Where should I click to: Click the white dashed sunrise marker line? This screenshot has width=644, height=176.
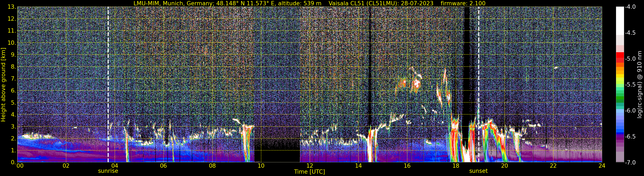tap(108, 85)
